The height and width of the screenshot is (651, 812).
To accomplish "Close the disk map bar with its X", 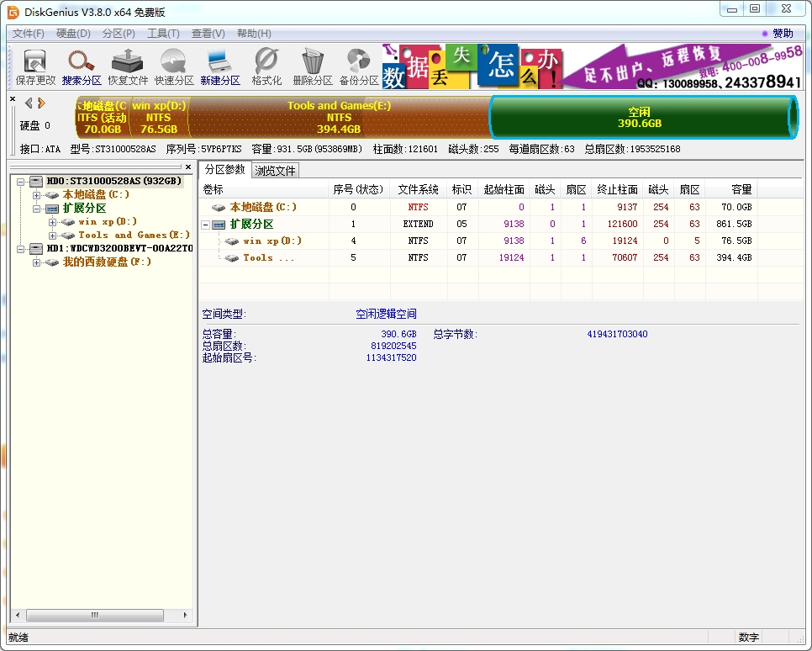I will (x=13, y=98).
